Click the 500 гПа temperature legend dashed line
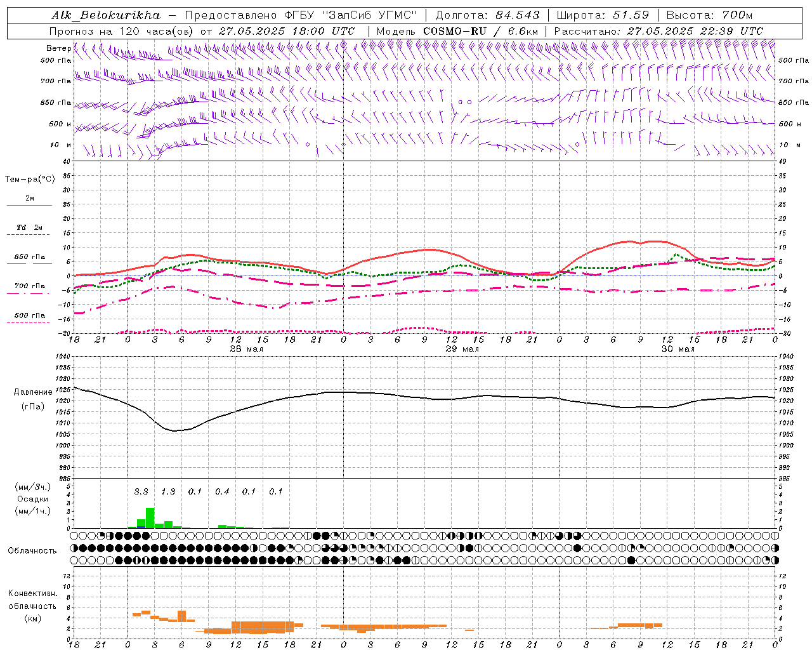 tap(29, 322)
